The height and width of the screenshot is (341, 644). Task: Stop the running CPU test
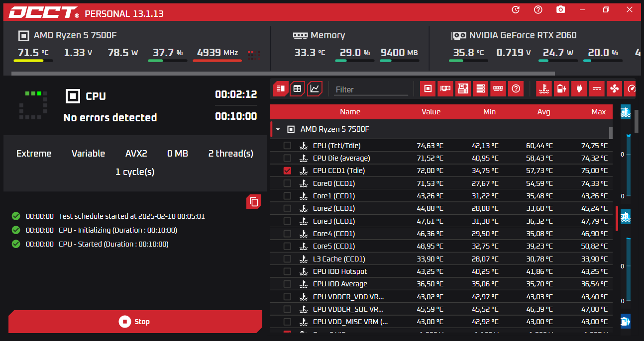(135, 322)
